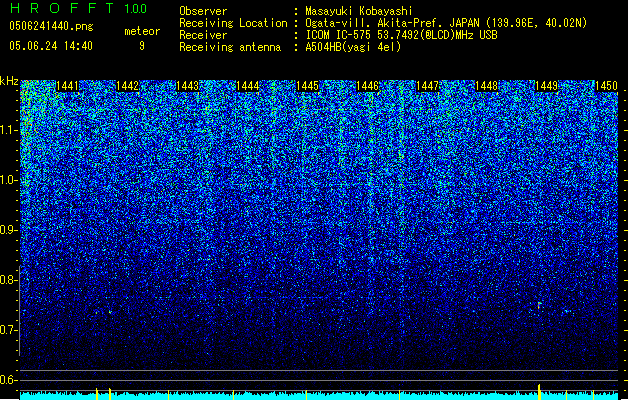The width and height of the screenshot is (629, 400).
Task: Select the ICOM IC-575 receiver description
Action: coord(401,35)
